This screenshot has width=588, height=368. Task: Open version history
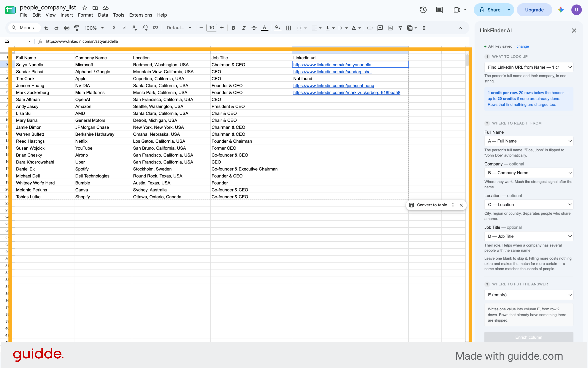pyautogui.click(x=423, y=10)
